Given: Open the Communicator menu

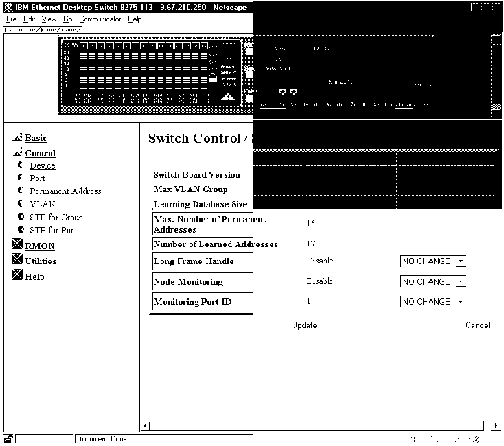Looking at the screenshot, I should [x=100, y=19].
